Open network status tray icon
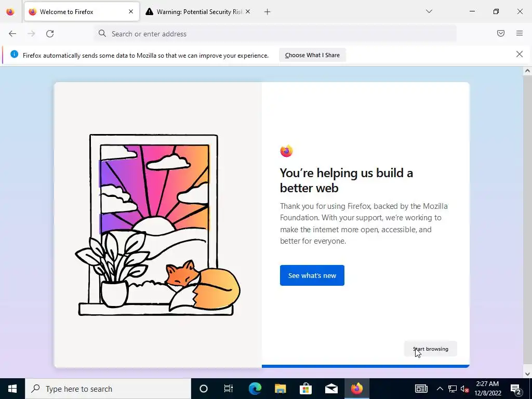This screenshot has width=532, height=399. (x=453, y=389)
